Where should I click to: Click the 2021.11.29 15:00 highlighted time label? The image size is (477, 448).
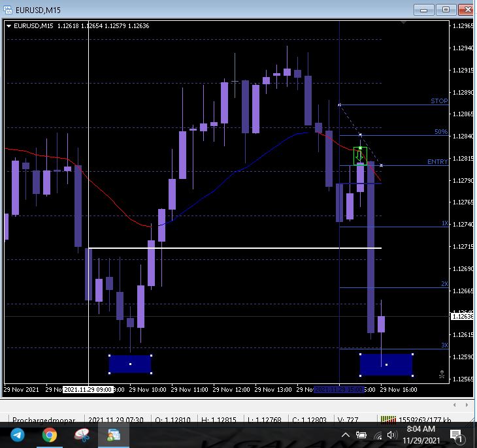[x=339, y=390]
